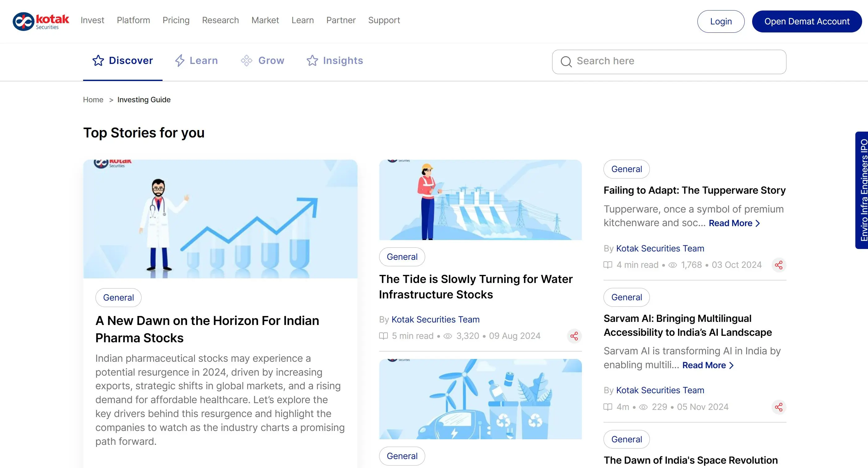Click the Kotak Securities logo

[41, 21]
